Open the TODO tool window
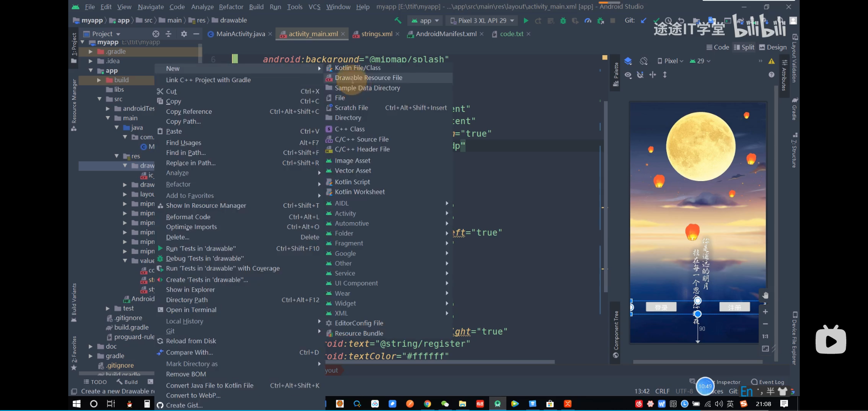868x411 pixels. click(x=95, y=382)
